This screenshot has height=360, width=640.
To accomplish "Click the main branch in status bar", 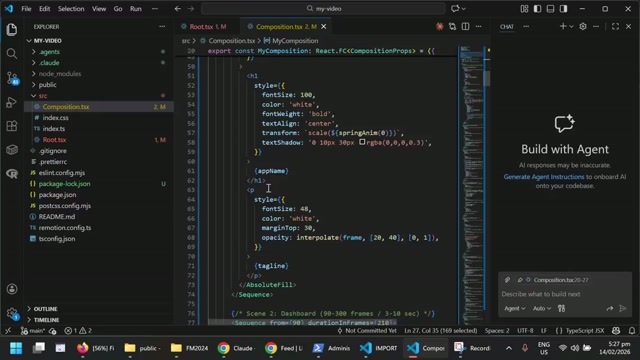I will pyautogui.click(x=33, y=331).
